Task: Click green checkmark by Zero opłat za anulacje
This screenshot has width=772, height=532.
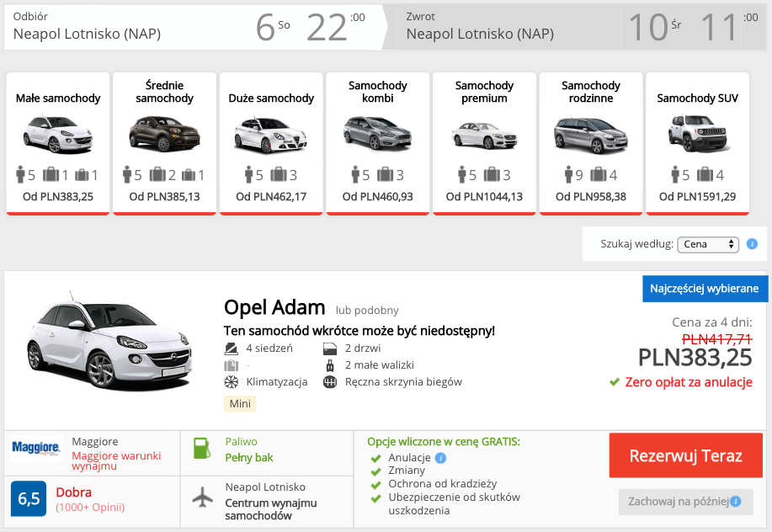Action: (x=614, y=382)
